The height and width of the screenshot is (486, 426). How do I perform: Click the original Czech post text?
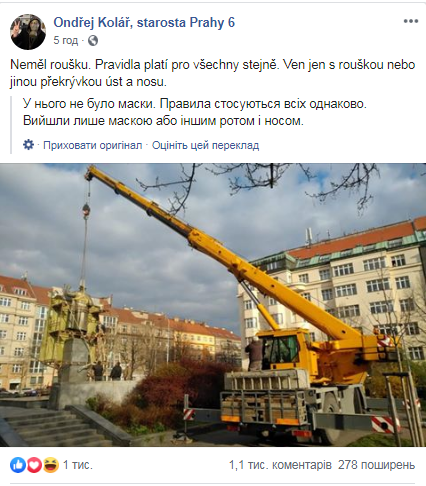click(212, 73)
